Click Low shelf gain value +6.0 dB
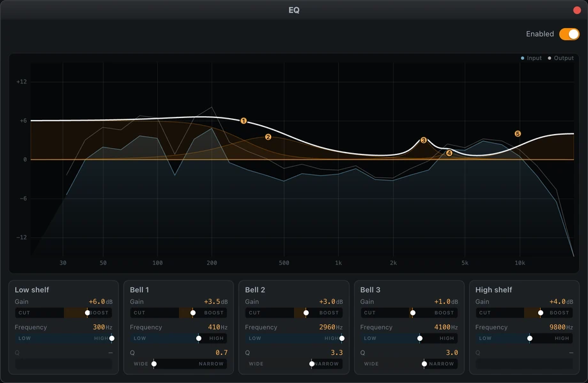Image resolution: width=588 pixels, height=383 pixels. (x=100, y=301)
